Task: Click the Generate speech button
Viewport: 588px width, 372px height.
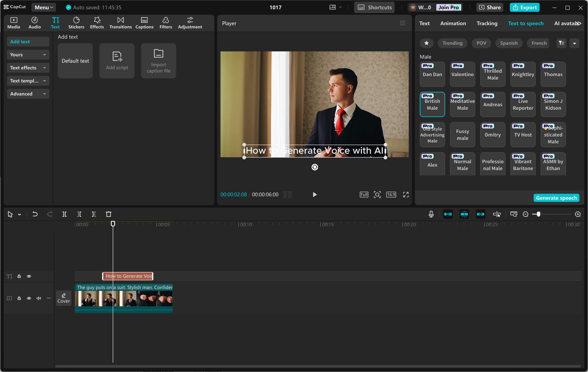Action: coord(556,198)
